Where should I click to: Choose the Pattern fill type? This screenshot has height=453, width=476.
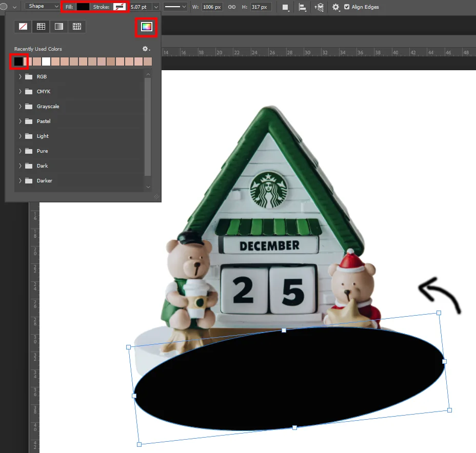(77, 27)
